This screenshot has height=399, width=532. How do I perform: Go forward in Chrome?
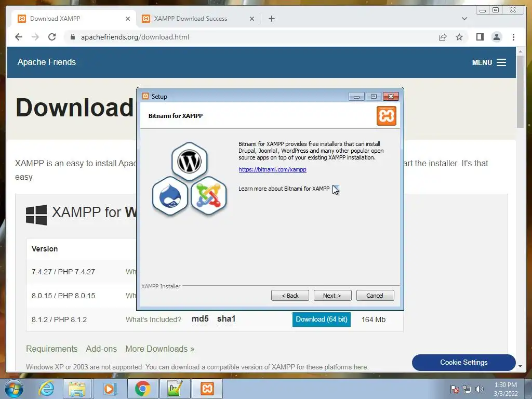point(35,37)
